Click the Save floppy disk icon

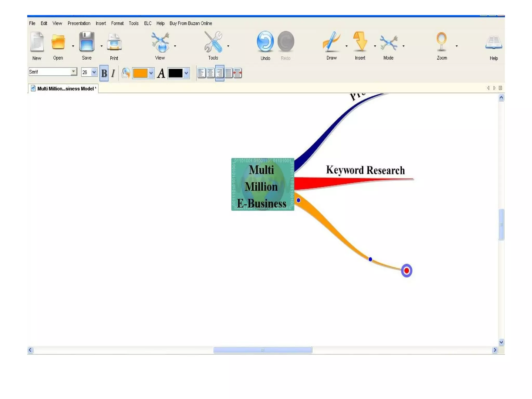[87, 42]
